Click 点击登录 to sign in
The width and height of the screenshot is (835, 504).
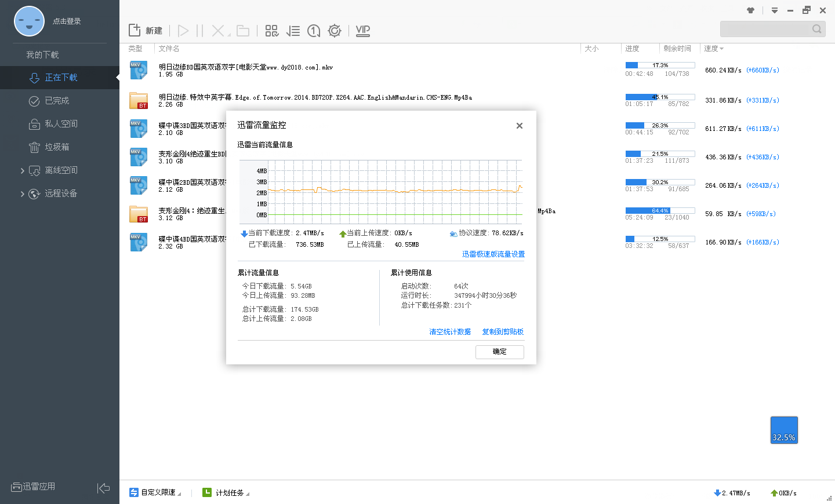click(67, 21)
